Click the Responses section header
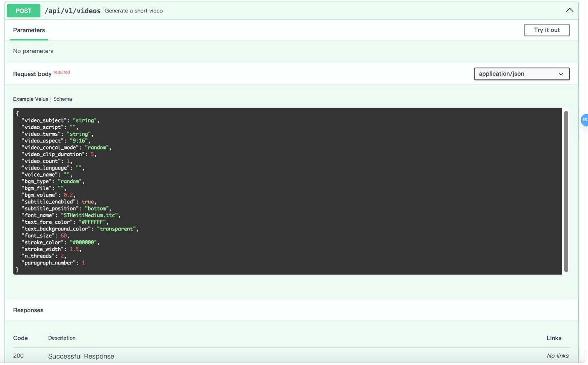 tap(28, 310)
